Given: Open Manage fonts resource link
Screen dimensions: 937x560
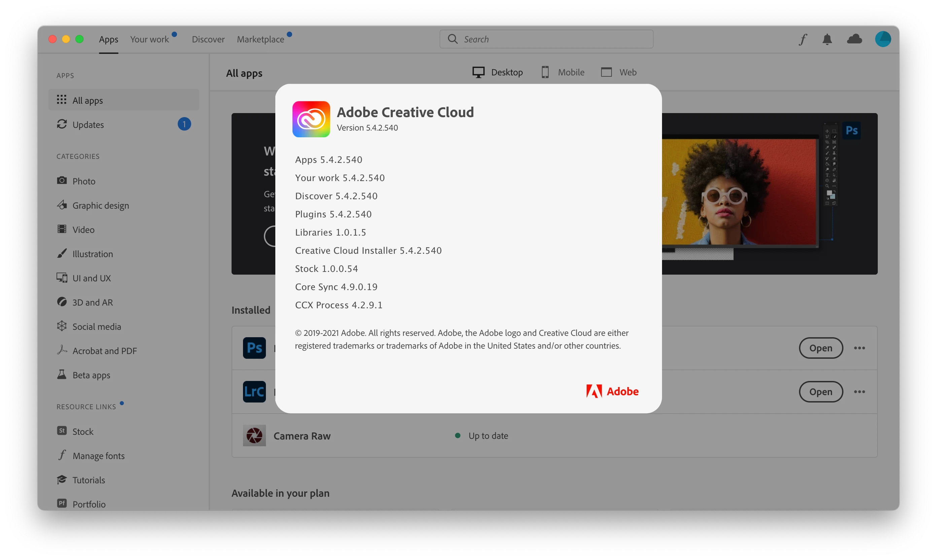Looking at the screenshot, I should pos(98,456).
